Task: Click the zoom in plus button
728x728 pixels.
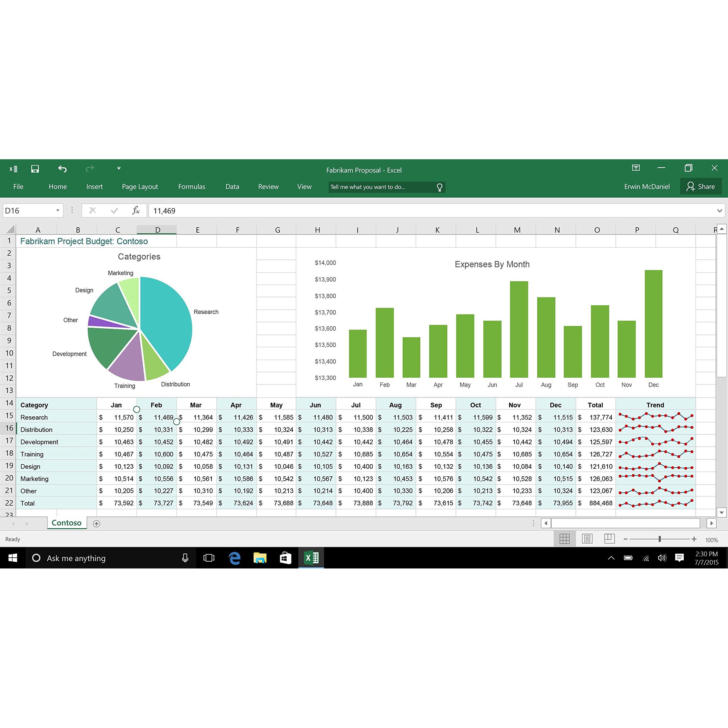Action: click(x=694, y=539)
